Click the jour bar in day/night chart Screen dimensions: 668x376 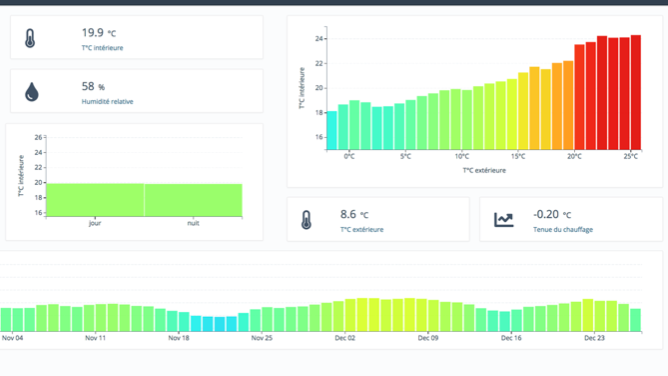click(x=95, y=200)
